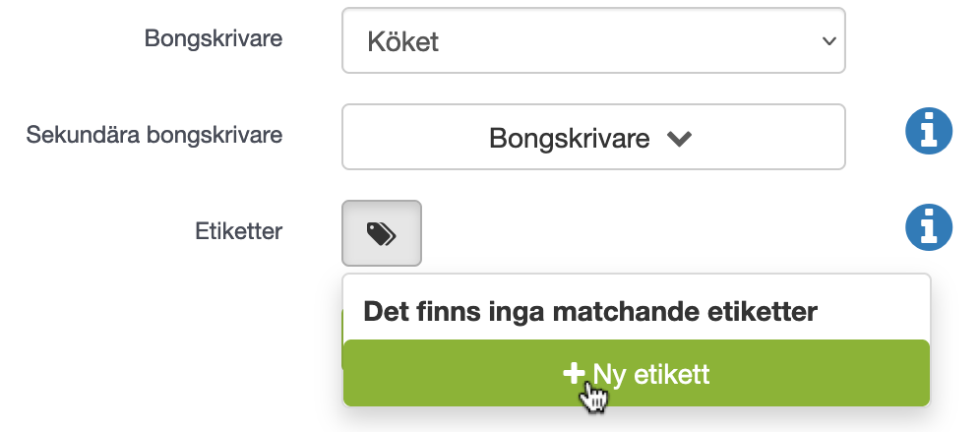Click empty space right of Köket text
The width and height of the screenshot is (980, 432).
coord(625,41)
